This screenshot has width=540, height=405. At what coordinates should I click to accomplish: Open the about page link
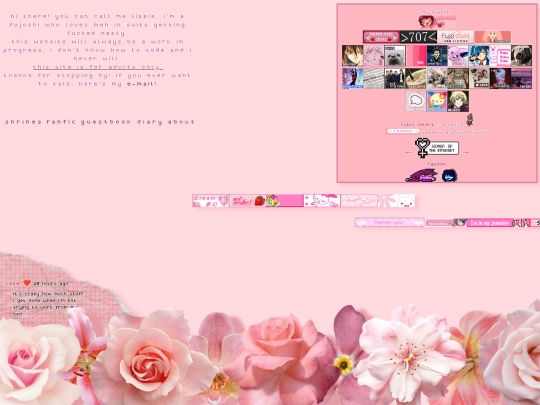181,122
